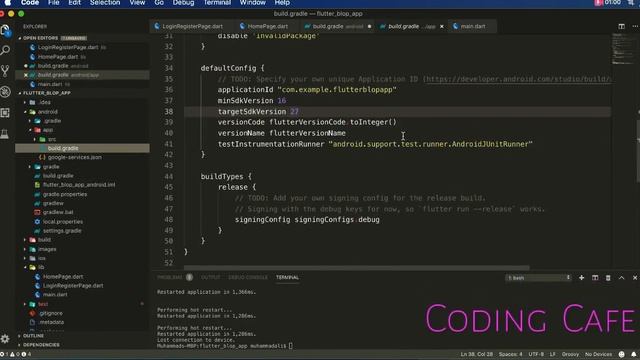Open gradle.properties file in explorer
This screenshot has height=360, width=640.
(x=64, y=194)
